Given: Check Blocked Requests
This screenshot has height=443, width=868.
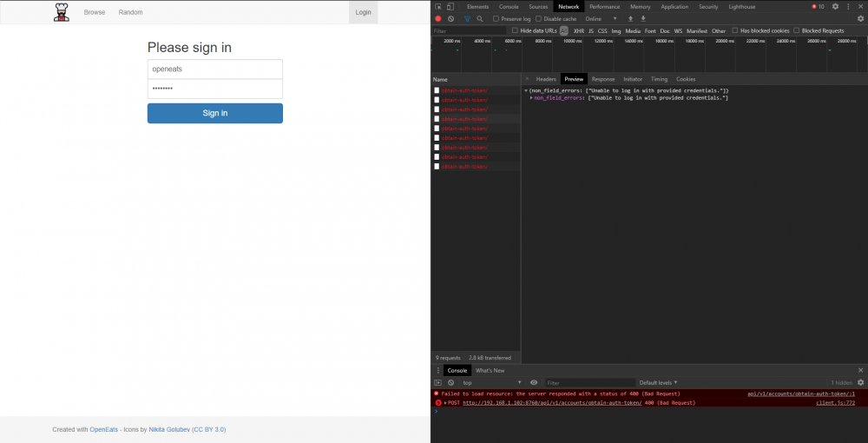Looking at the screenshot, I should [797, 30].
